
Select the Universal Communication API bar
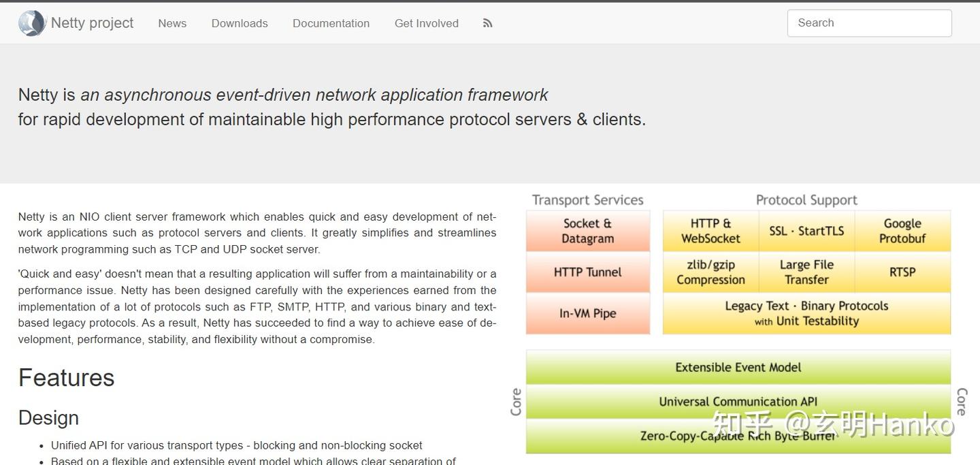pos(738,401)
